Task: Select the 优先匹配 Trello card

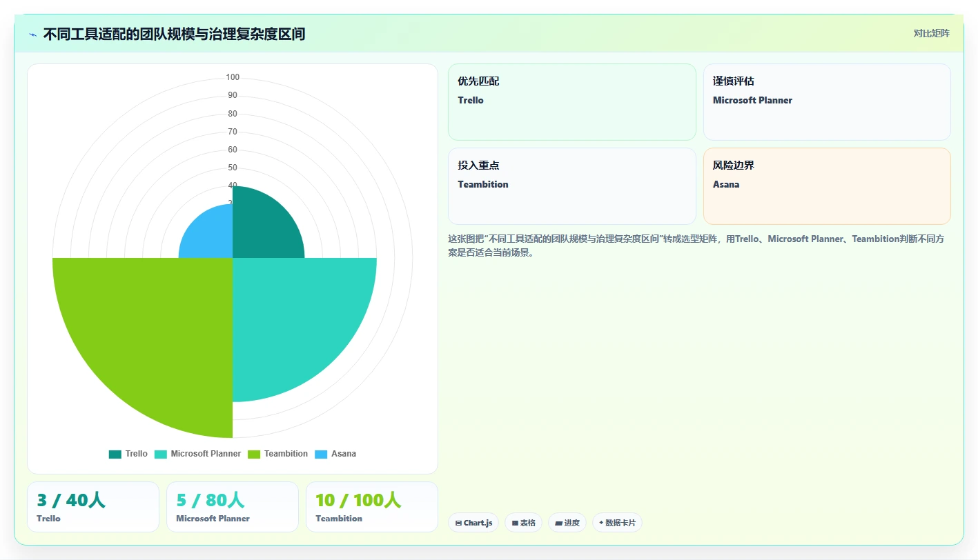Action: click(572, 102)
